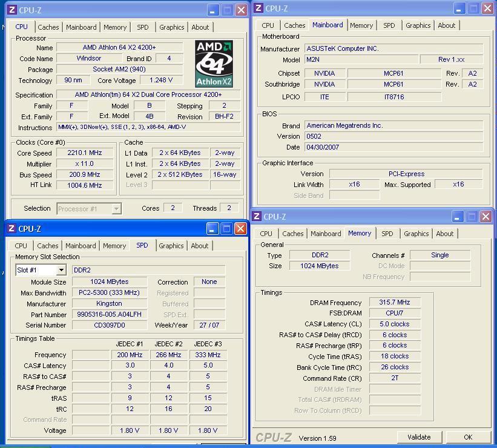Click the BIOS version 0502 field

pos(393,136)
